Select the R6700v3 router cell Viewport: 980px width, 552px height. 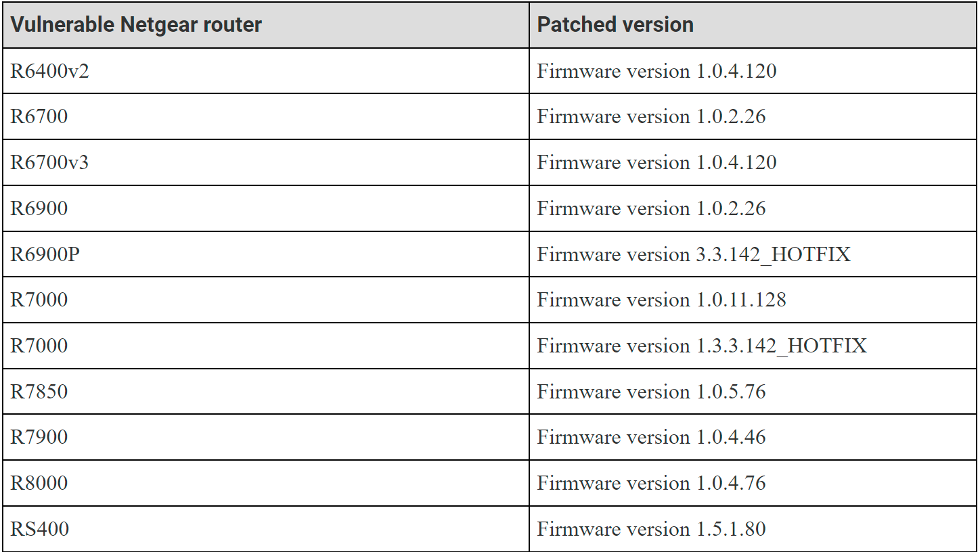coord(266,162)
